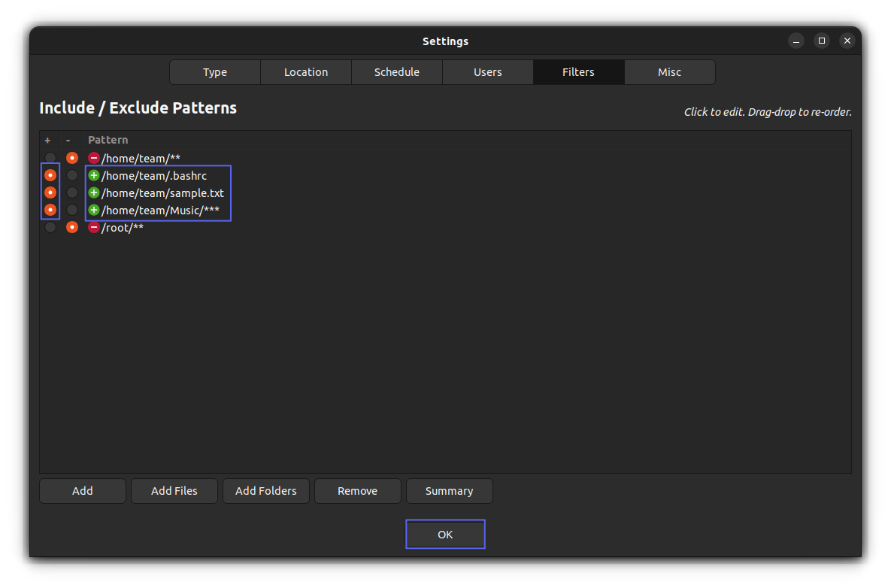
Task: Open the Users tab
Action: click(x=487, y=72)
